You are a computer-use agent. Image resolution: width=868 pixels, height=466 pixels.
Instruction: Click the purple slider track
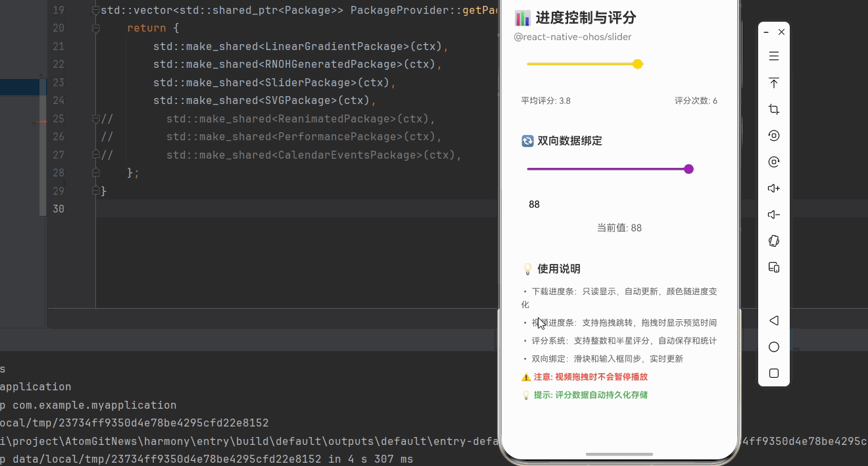[610, 169]
